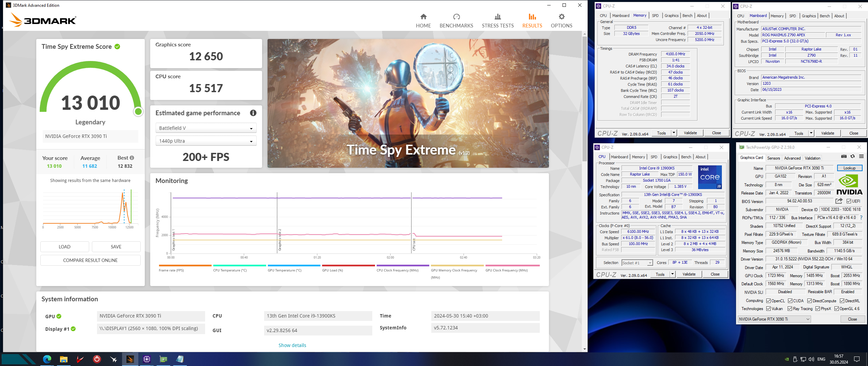Click the GPU-Z BIOS share/export icon
Viewport: 868px width, 366px height.
[x=839, y=201]
